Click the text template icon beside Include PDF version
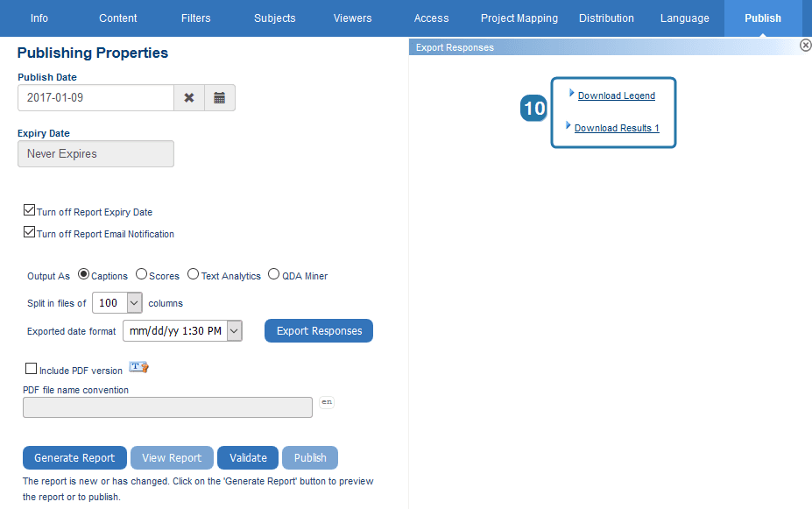Screen dimensions: 812x509 tap(138, 367)
